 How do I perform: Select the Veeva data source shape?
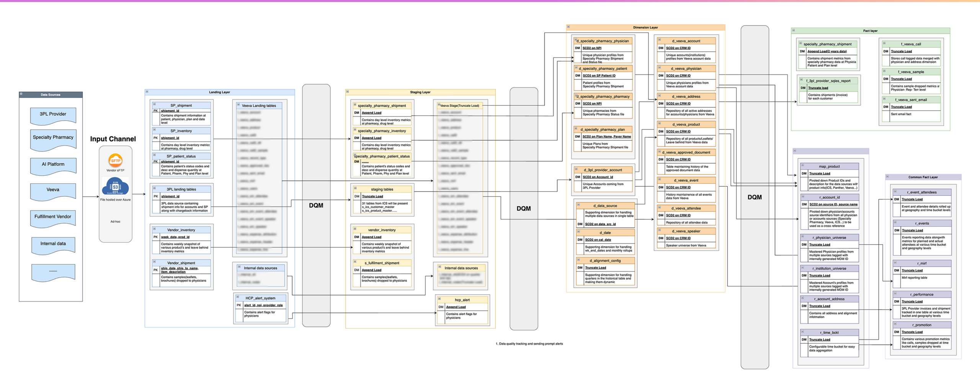53,192
